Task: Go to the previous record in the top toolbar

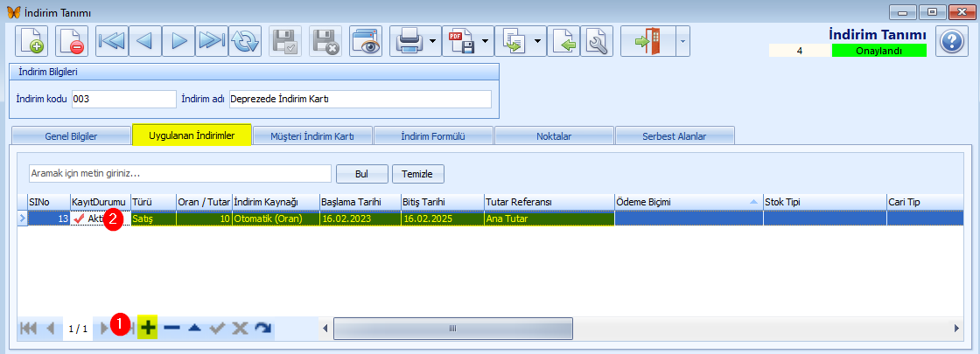Action: [x=145, y=42]
